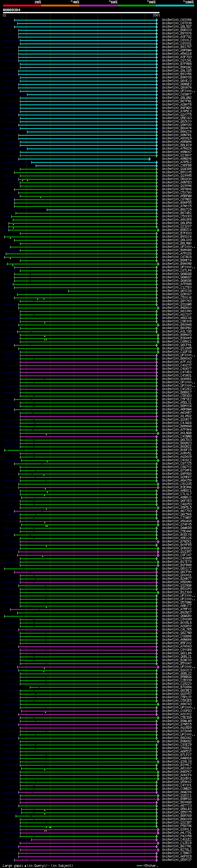Select hit label UniRef100_Q6YCG4
This screenshot has height=868, width=197.
coord(177,291)
